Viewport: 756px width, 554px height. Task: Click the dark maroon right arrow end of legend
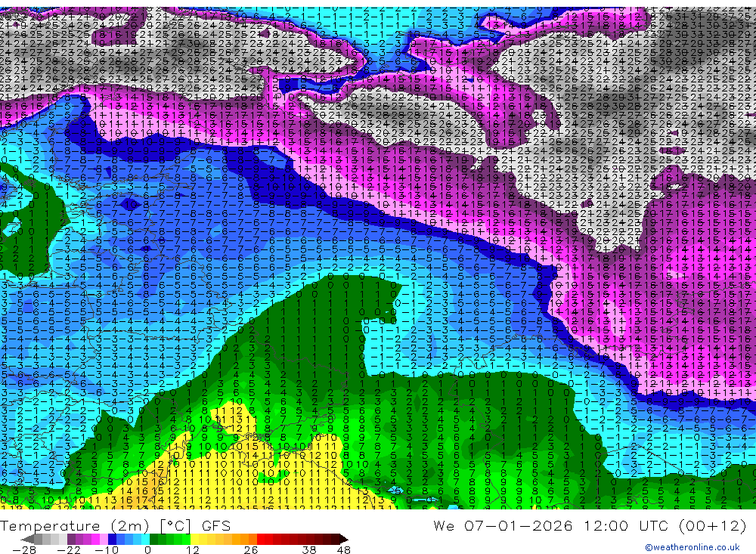point(344,540)
